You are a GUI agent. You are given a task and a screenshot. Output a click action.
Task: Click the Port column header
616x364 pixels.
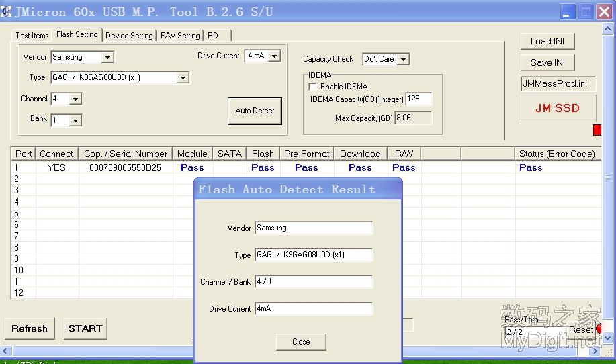tap(24, 154)
